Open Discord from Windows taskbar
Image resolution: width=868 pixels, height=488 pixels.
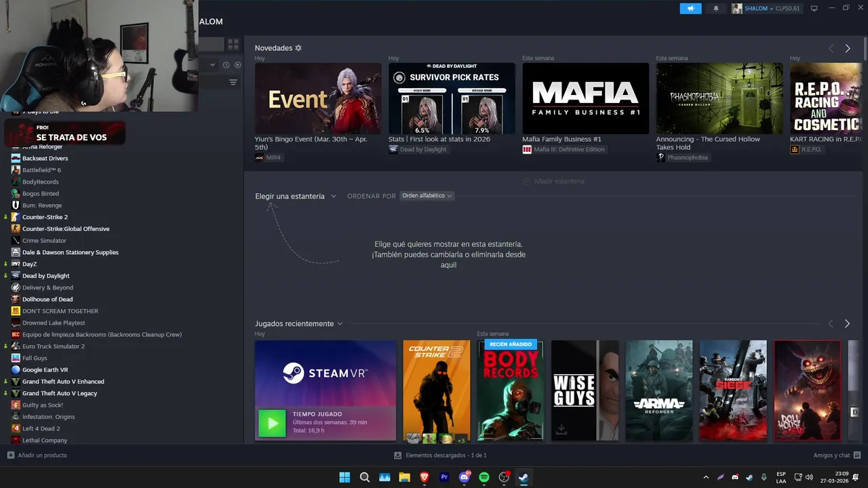pyautogui.click(x=465, y=477)
